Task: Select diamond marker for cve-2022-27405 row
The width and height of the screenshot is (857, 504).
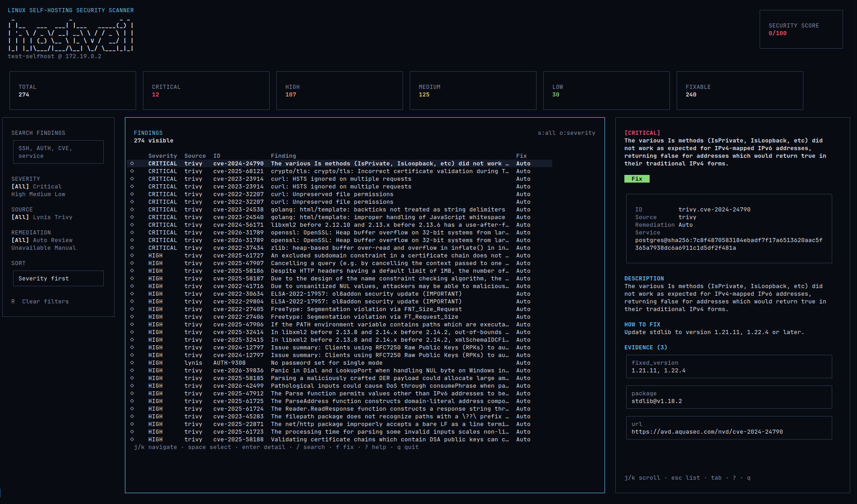Action: [x=132, y=309]
